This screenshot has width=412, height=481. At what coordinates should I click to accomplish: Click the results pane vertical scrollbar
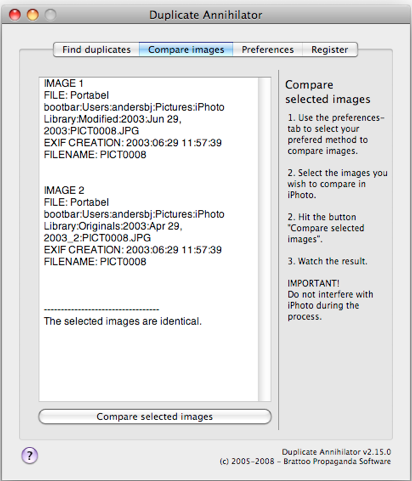265,239
